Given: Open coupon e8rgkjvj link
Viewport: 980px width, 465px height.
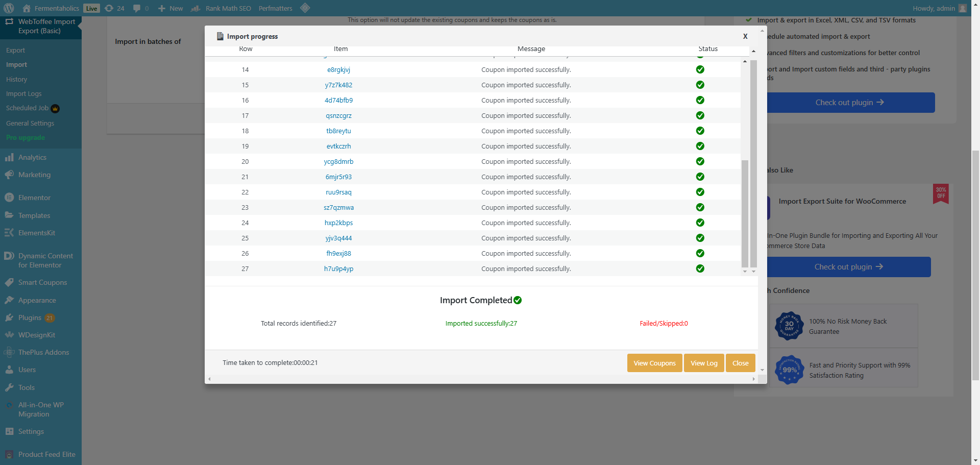Looking at the screenshot, I should tap(338, 69).
